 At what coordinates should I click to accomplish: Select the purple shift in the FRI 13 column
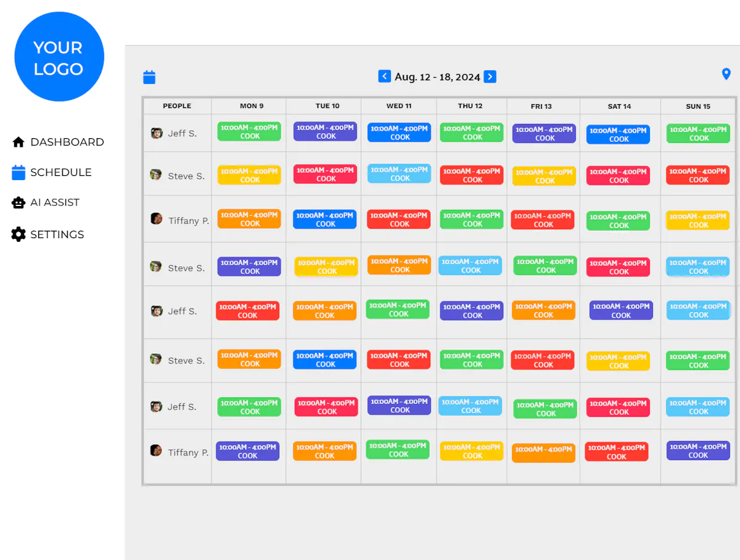tap(545, 134)
